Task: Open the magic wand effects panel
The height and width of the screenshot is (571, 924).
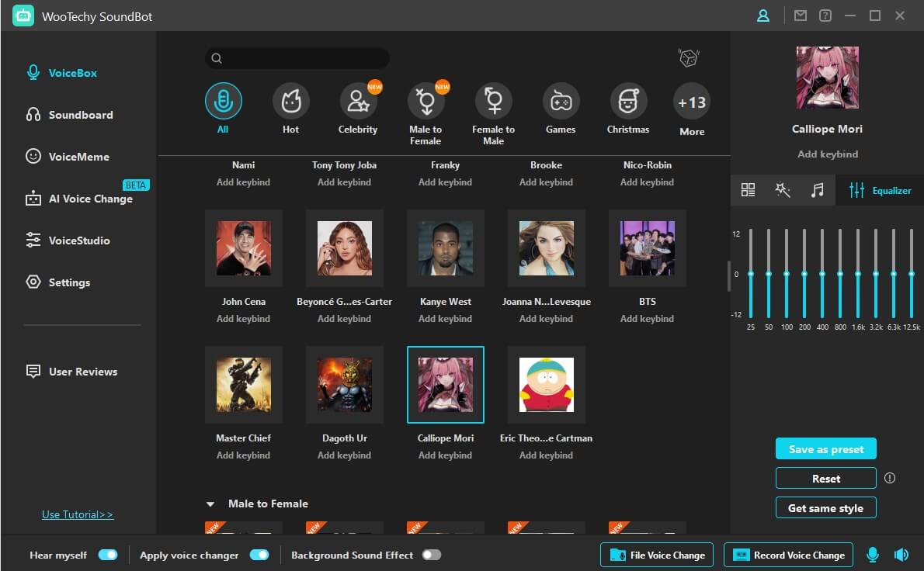Action: [783, 190]
